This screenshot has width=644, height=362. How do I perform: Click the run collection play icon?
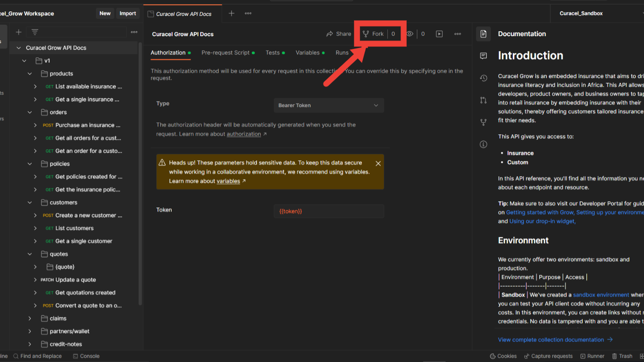[x=439, y=34]
